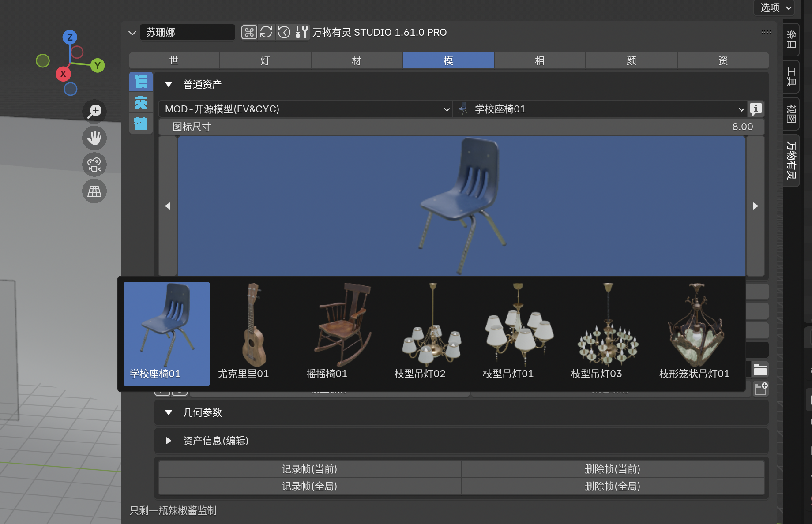Screen dimensions: 812x524
Task: Click the large chair preview image
Action: [462, 206]
